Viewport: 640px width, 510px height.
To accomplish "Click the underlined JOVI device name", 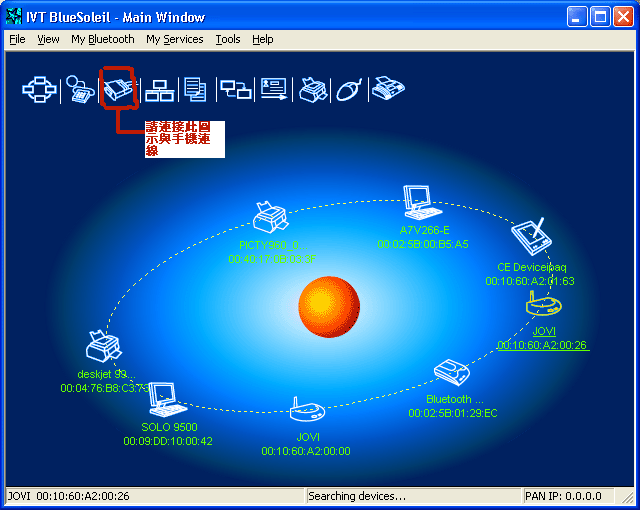I will [544, 331].
